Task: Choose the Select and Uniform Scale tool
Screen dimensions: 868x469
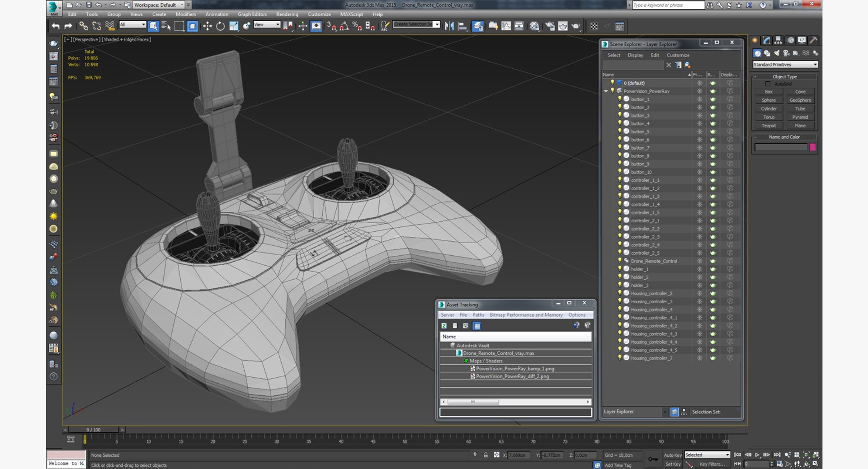Action: pos(233,26)
